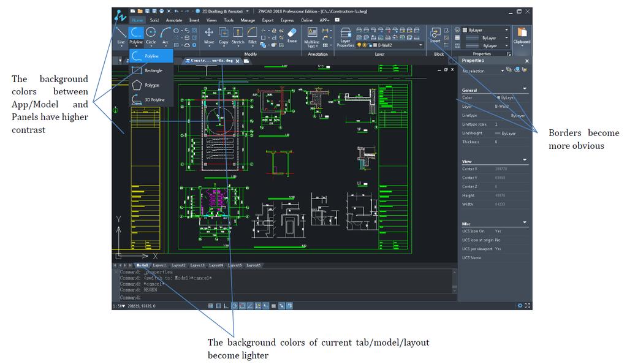This screenshot has width=627, height=364.
Task: Open the Multiline Text tool
Action: click(312, 37)
